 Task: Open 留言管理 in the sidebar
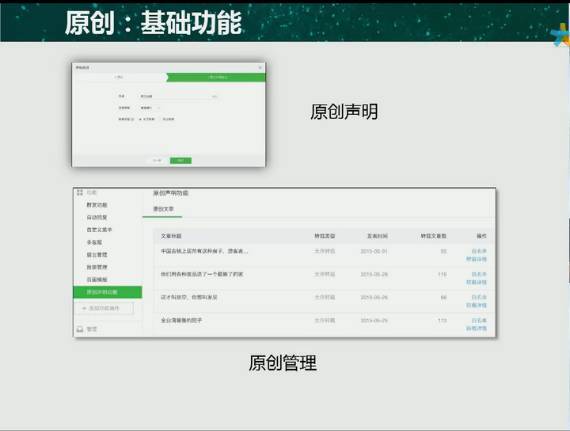click(97, 255)
